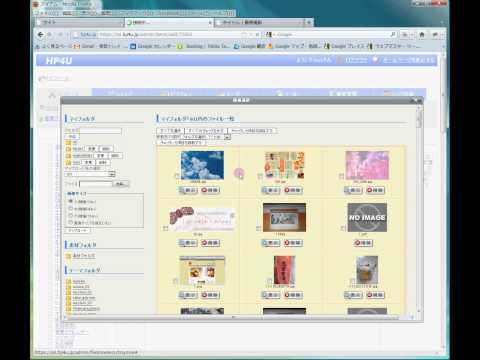Viewport: 480px width, 360px height.
Task: Click the delete-checked-files button
Action: (252, 130)
